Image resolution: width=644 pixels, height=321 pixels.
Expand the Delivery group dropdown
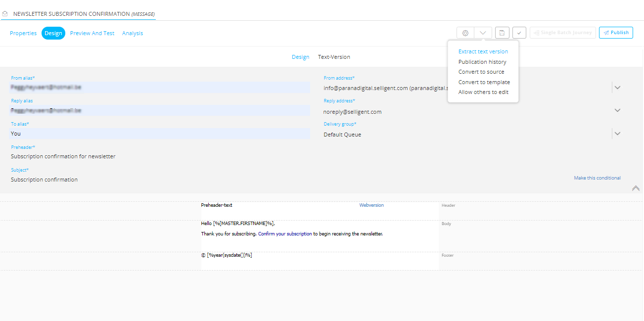coord(617,134)
